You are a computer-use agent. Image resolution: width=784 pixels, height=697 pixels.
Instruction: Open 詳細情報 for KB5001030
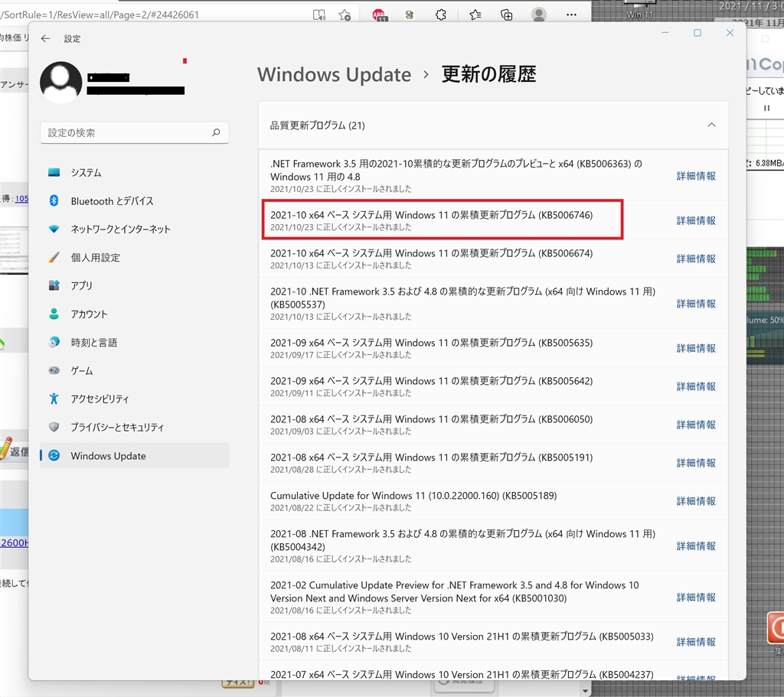696,598
